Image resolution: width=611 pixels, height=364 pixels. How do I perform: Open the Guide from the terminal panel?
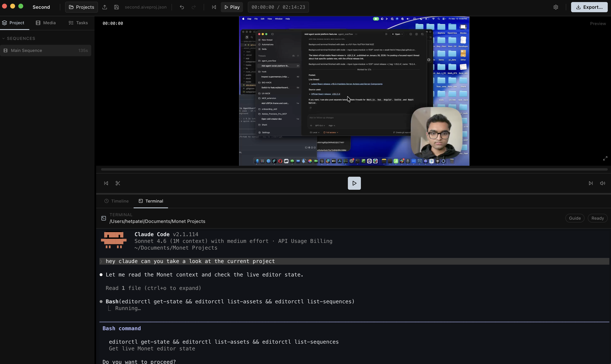pos(575,218)
